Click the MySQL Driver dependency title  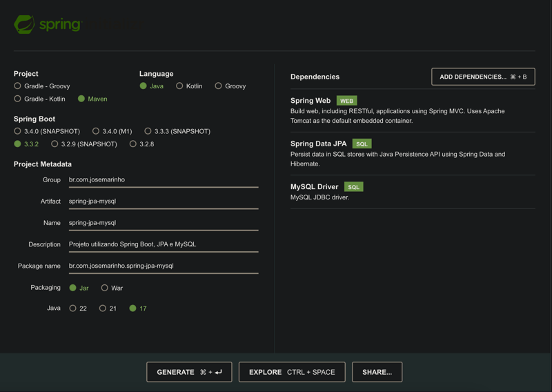pos(314,186)
